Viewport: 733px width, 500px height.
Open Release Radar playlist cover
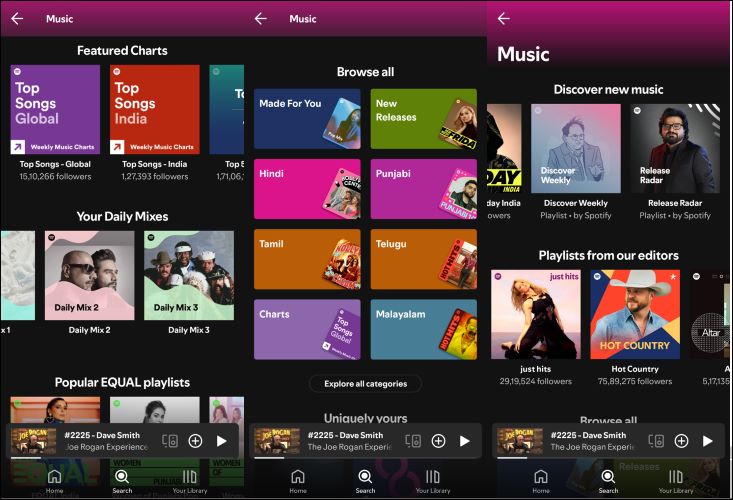pyautogui.click(x=675, y=148)
